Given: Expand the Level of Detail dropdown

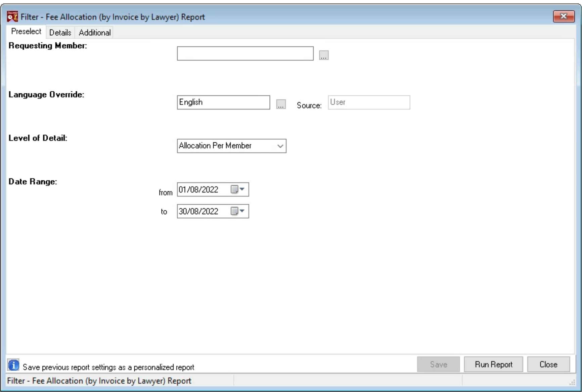Looking at the screenshot, I should pos(280,146).
